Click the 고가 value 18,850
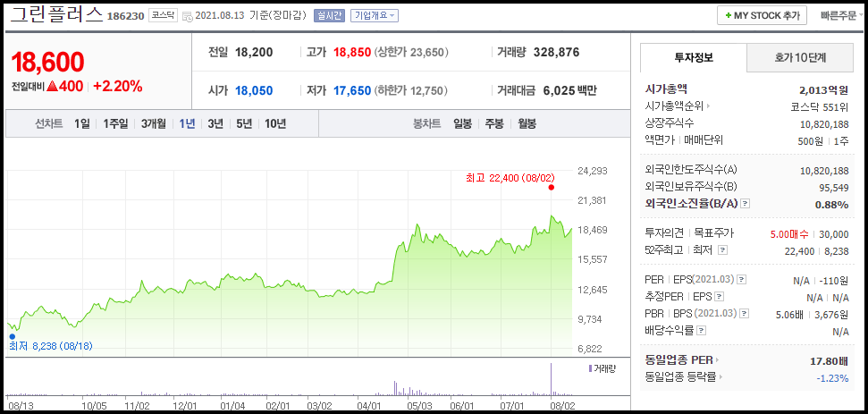 tap(352, 53)
